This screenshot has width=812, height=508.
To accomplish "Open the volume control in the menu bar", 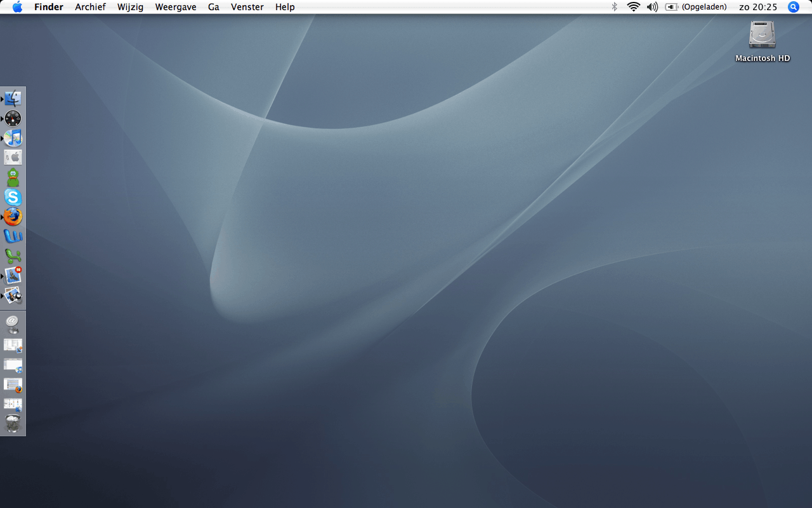I will tap(652, 7).
